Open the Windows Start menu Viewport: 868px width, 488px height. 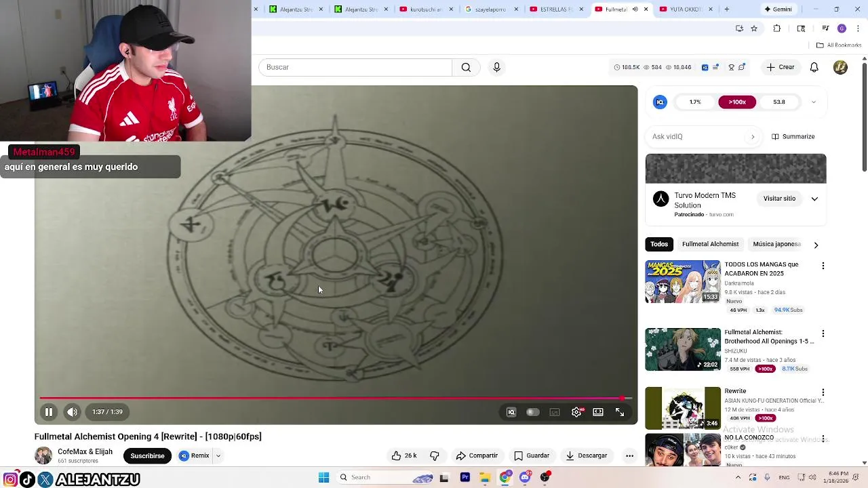pos(323,477)
